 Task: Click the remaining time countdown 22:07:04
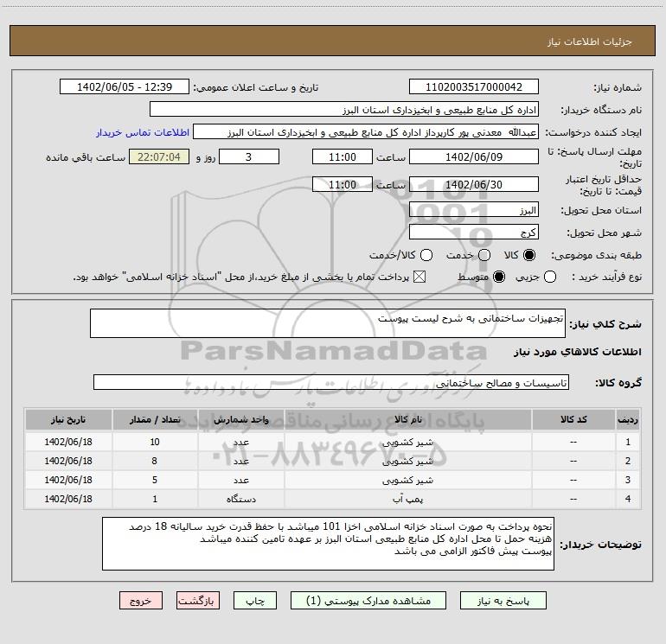coord(159,156)
